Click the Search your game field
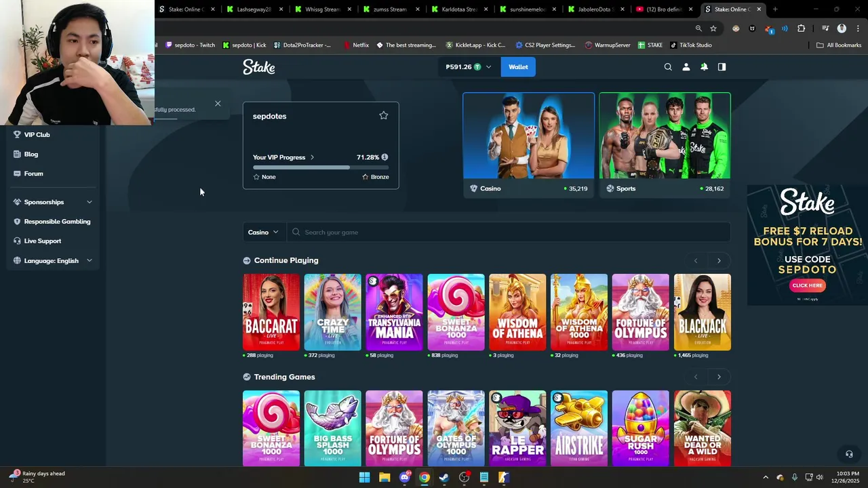 (x=509, y=232)
